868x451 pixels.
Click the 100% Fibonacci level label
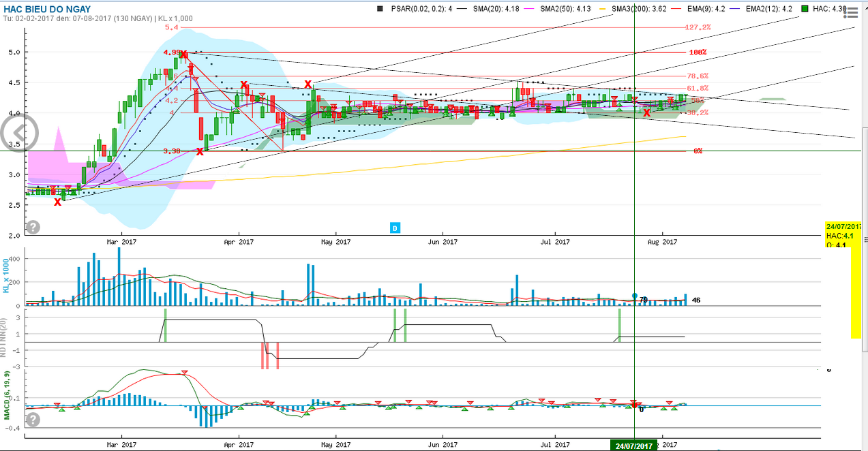tap(698, 52)
